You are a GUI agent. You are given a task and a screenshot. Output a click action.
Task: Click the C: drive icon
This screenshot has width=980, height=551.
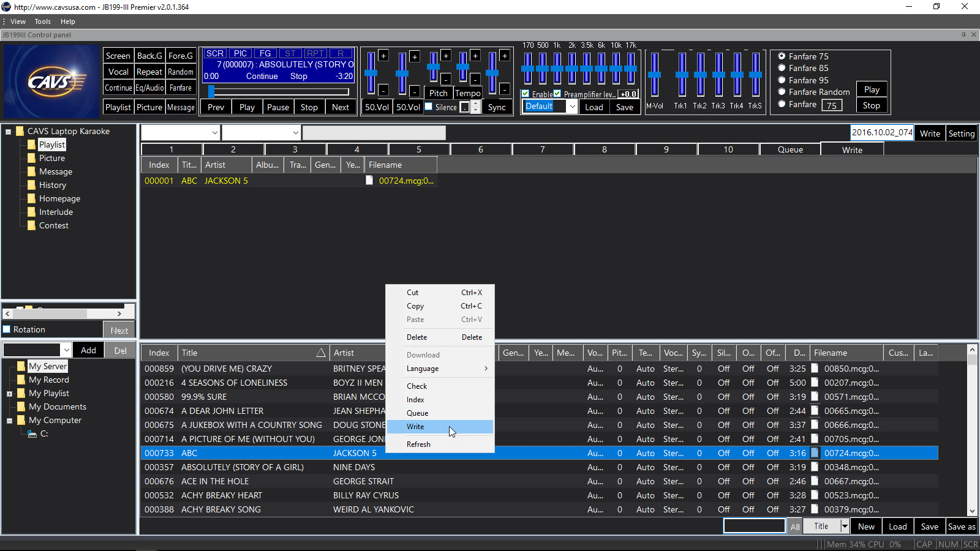tap(32, 433)
